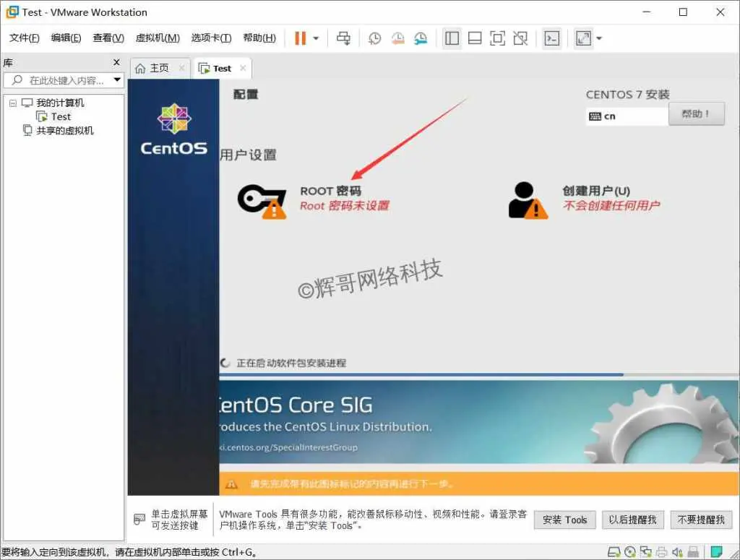The width and height of the screenshot is (740, 560).
Task: Close the 库 library panel
Action: pos(116,62)
